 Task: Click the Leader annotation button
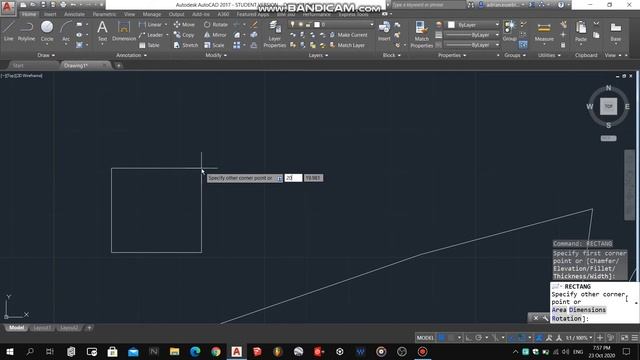[151, 35]
